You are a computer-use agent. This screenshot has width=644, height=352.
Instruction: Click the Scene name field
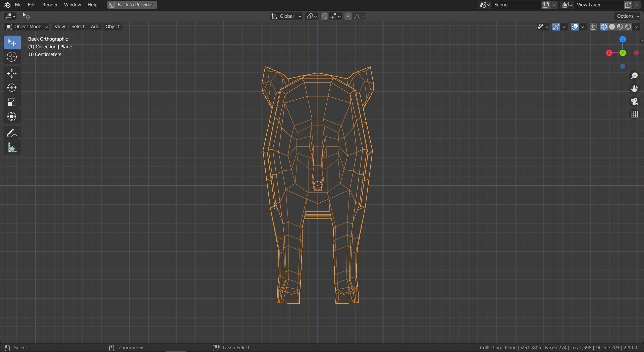pyautogui.click(x=517, y=5)
